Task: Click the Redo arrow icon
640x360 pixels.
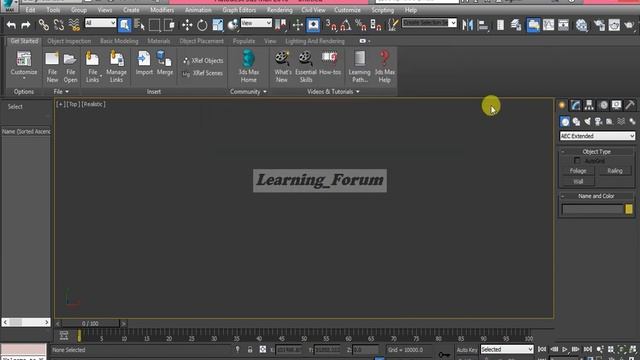Action: (x=26, y=25)
